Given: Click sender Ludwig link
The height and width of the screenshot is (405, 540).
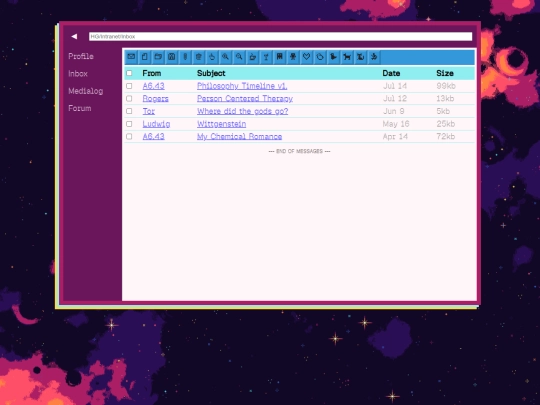Looking at the screenshot, I should [x=156, y=124].
